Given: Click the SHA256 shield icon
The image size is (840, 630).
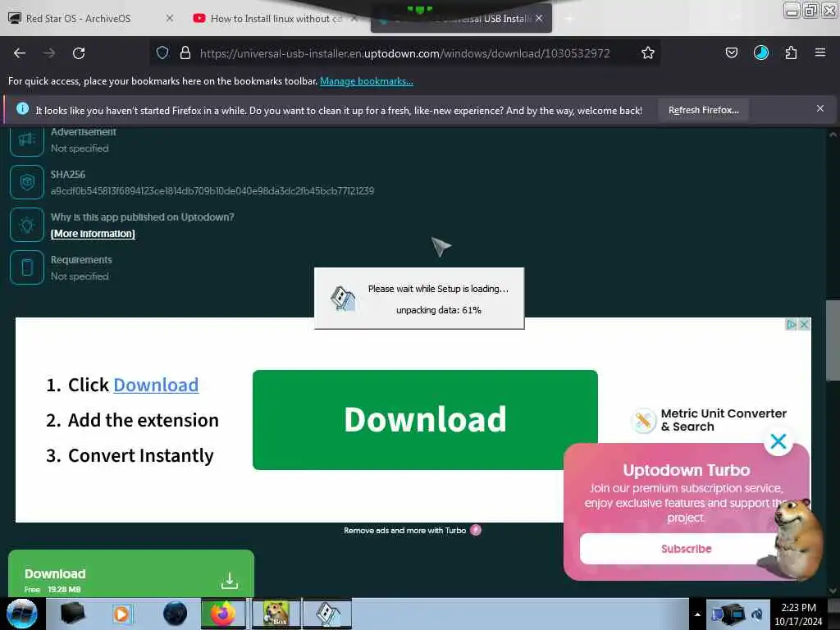Looking at the screenshot, I should pos(27,182).
